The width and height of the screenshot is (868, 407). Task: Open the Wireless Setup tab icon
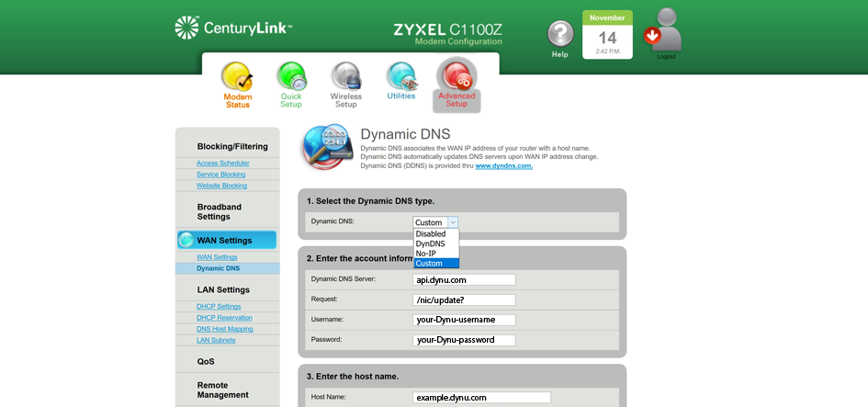346,76
